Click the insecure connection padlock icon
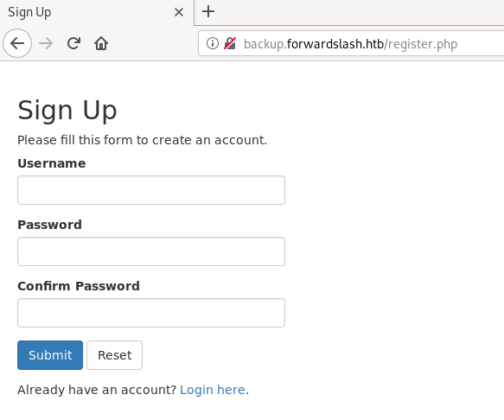 pyautogui.click(x=230, y=43)
